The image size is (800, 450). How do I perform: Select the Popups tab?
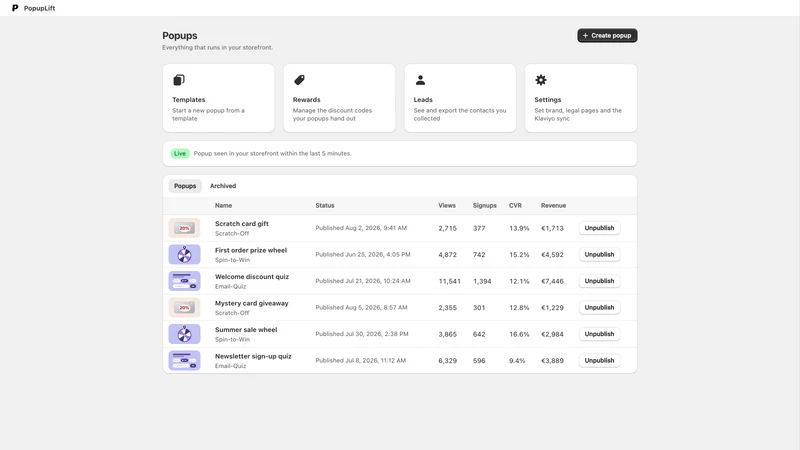185,186
